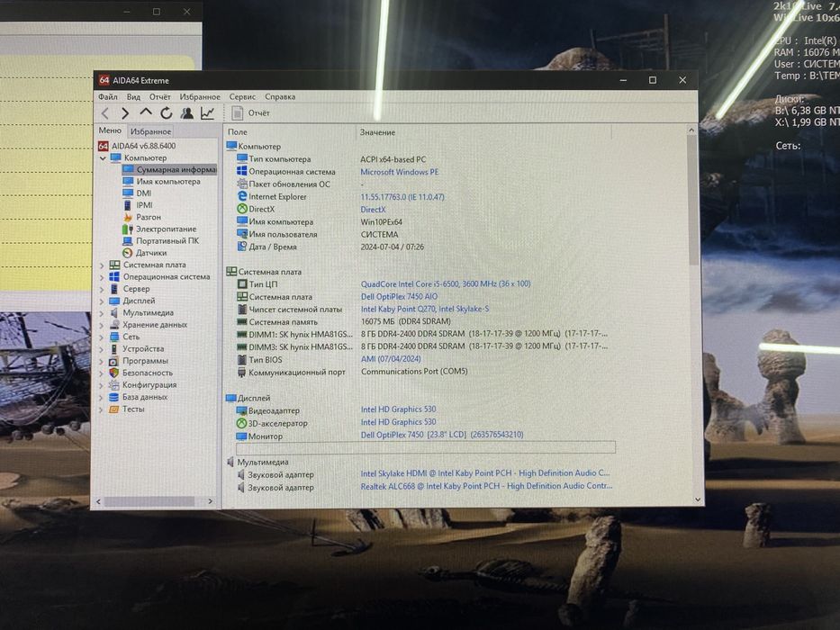
Task: Expand the Хранение данных tree node
Action: coord(102,325)
